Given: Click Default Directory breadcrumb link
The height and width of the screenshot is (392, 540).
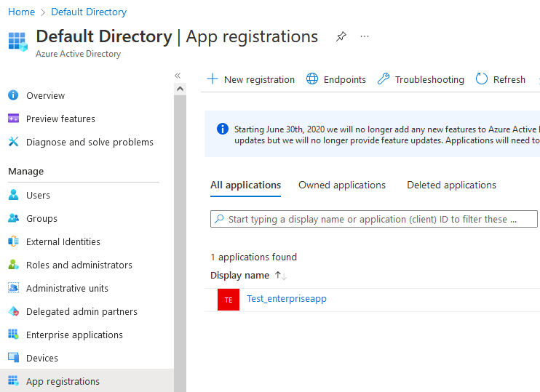Looking at the screenshot, I should [x=89, y=12].
